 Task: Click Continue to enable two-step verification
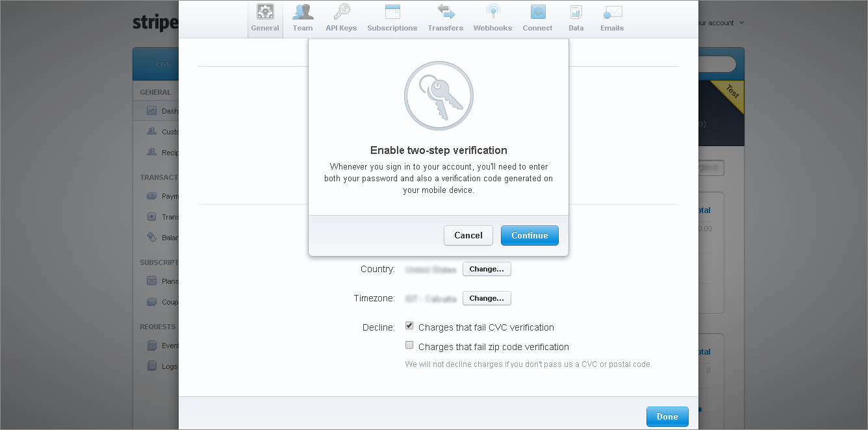(x=530, y=235)
